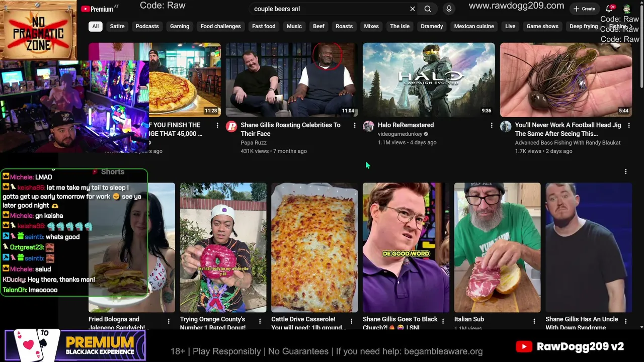Start voice search with the microphone
The image size is (644, 362).
(449, 9)
